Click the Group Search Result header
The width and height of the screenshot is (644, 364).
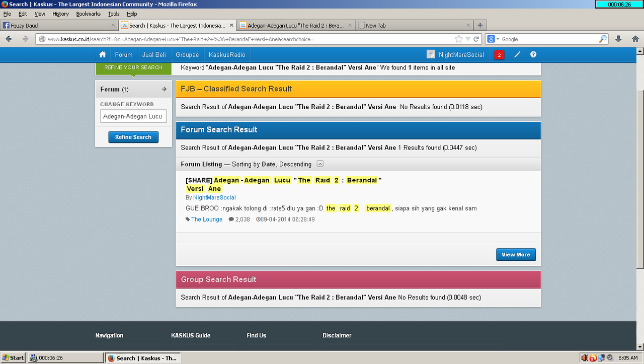tap(358, 279)
